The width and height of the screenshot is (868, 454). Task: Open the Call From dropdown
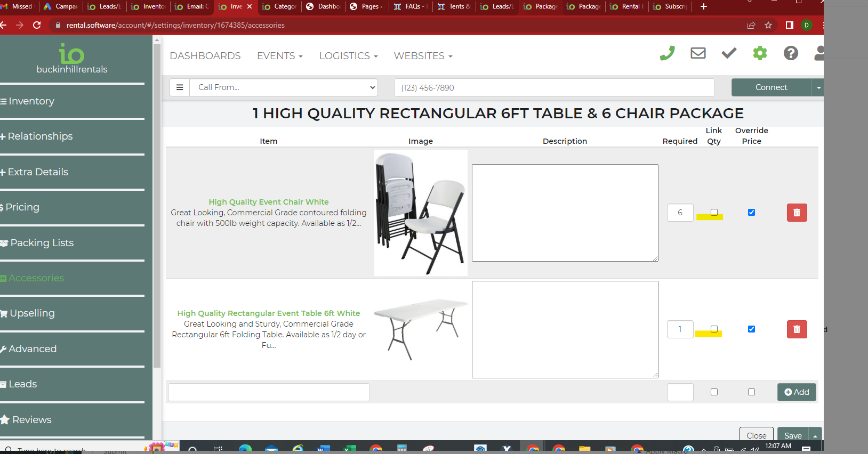(286, 87)
